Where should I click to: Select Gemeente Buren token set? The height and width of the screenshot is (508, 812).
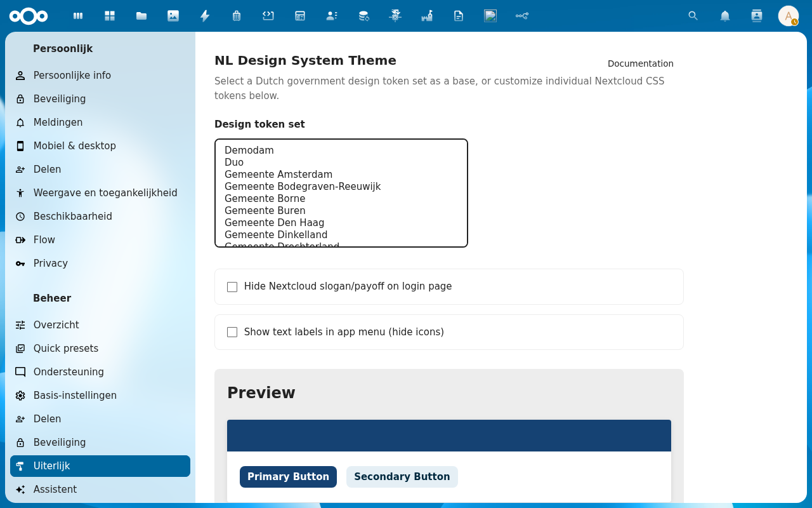click(341, 211)
